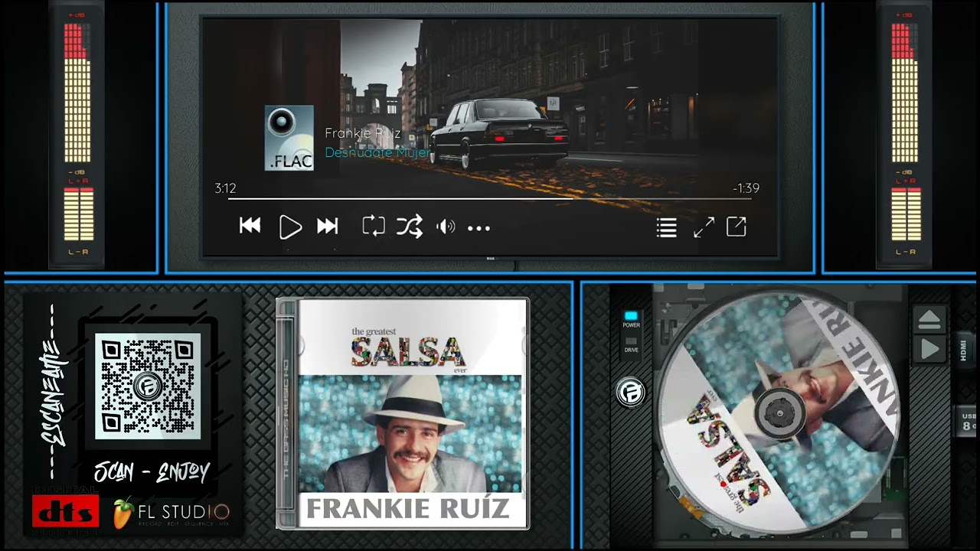Image resolution: width=980 pixels, height=551 pixels.
Task: Open the playlist queue list
Action: click(667, 228)
